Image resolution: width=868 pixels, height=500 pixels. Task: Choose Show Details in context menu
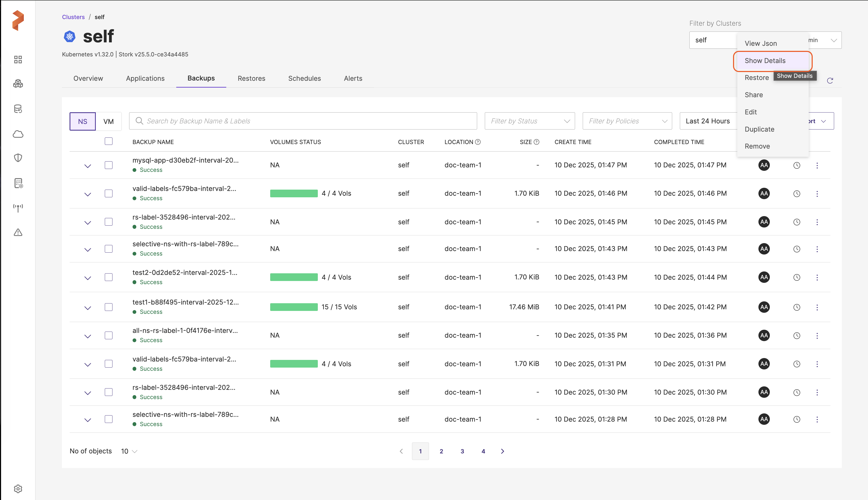(765, 61)
